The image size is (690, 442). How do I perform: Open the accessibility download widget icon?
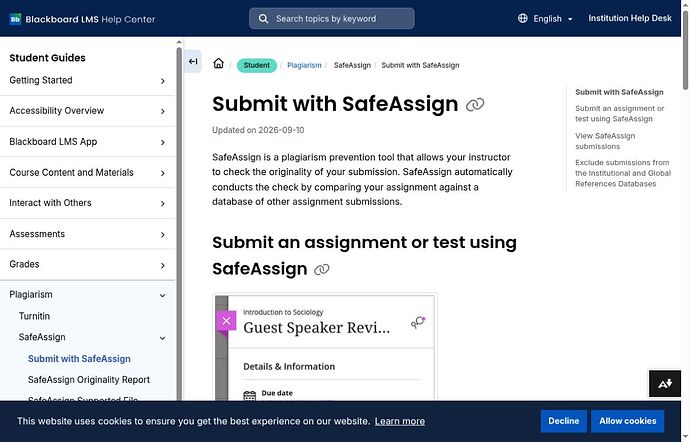tap(665, 383)
